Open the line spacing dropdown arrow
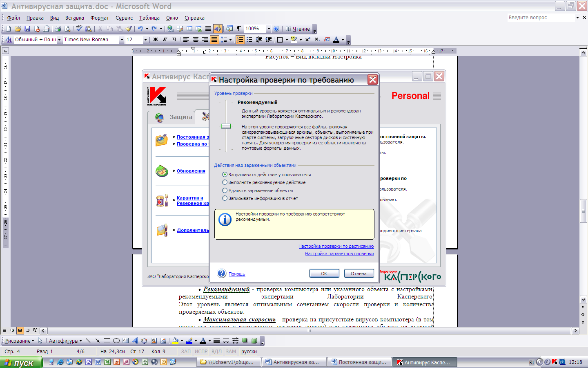Screen dimensions: 588x368 (x=230, y=40)
